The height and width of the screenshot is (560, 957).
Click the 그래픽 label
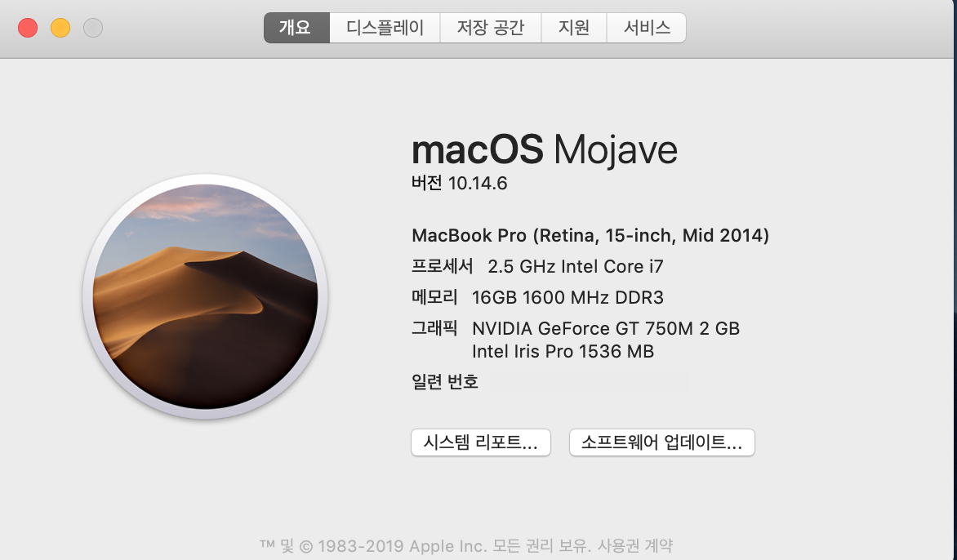coord(434,327)
